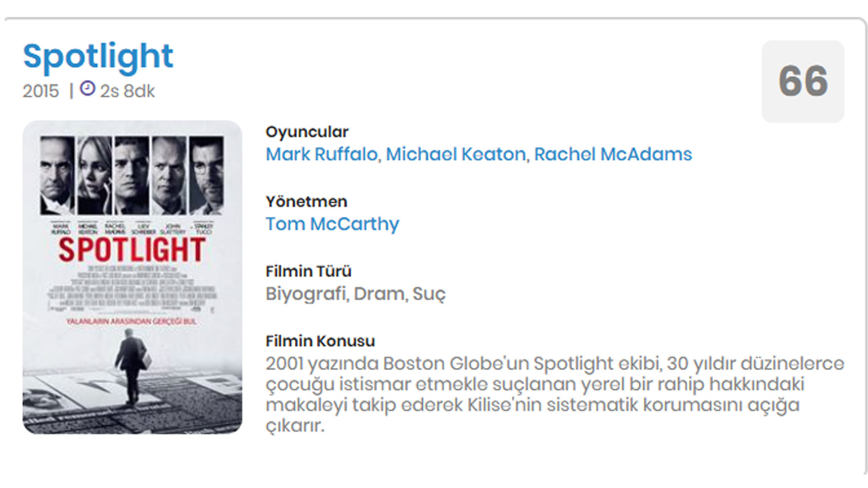Click the 66 score badge
Image resolution: width=868 pixels, height=488 pixels.
(x=803, y=81)
